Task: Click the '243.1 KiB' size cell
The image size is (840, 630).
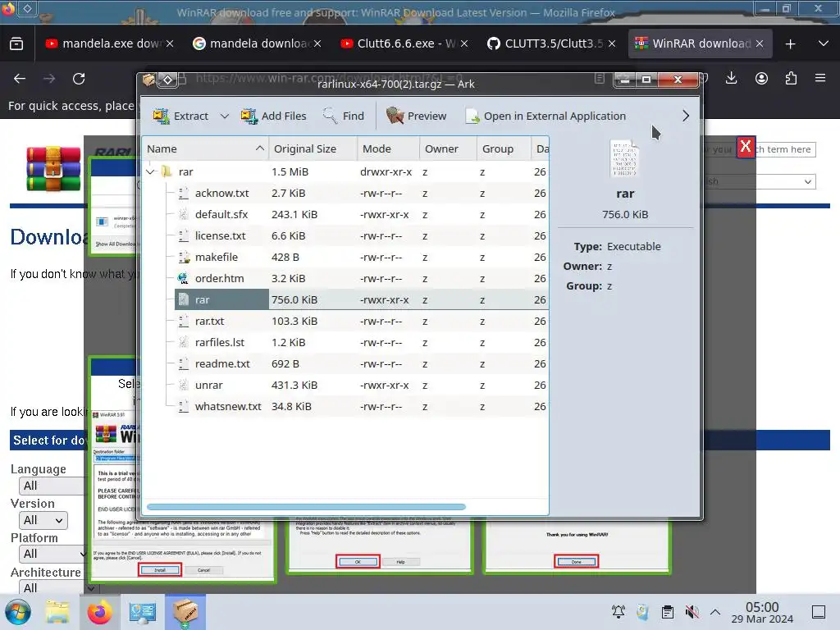Action: click(294, 215)
